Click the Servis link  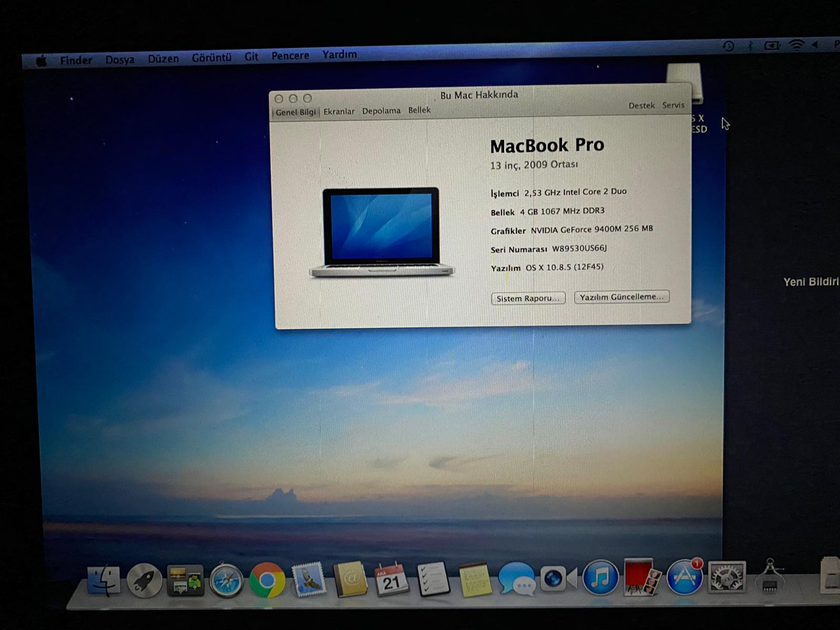(x=673, y=105)
